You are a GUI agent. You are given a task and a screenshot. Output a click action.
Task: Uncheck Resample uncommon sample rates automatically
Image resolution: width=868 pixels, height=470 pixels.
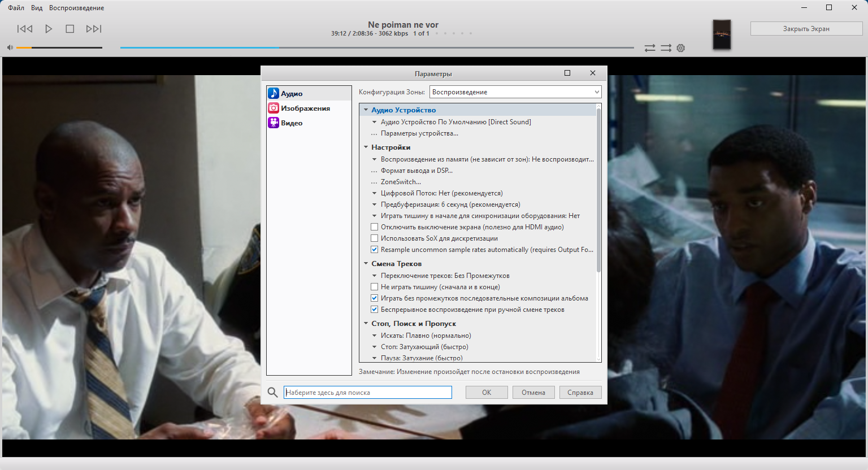pos(374,250)
